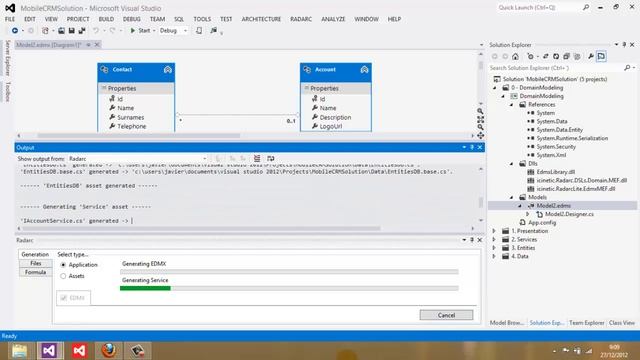The width and height of the screenshot is (640, 360).
Task: Open the Server Explorer side tab
Action: (x=7, y=58)
